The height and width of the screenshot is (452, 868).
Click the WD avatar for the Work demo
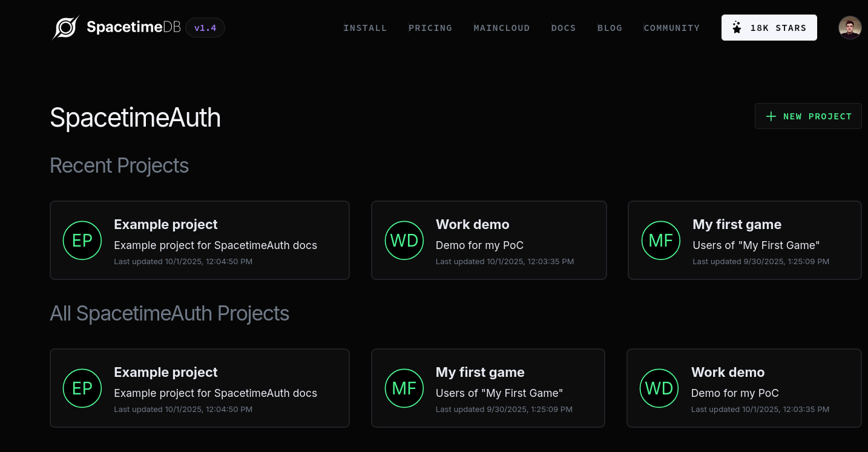(404, 240)
